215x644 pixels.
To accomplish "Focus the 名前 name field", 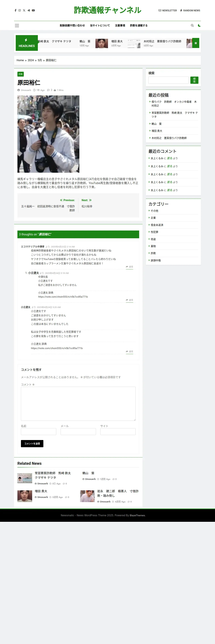I will (x=39, y=432).
